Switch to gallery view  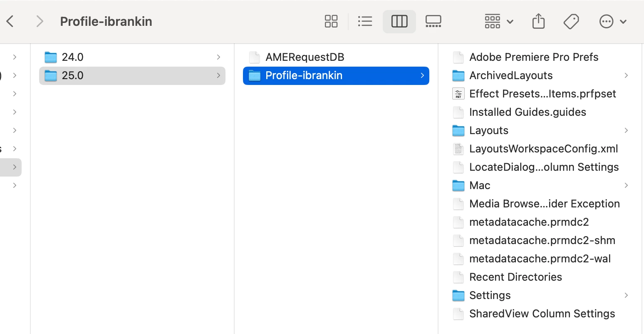click(433, 21)
